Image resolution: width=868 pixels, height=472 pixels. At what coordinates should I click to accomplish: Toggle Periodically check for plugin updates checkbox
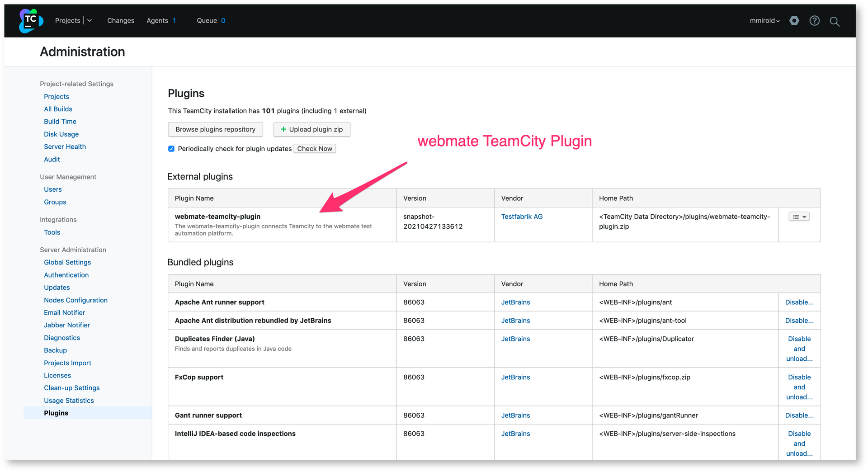pyautogui.click(x=171, y=149)
